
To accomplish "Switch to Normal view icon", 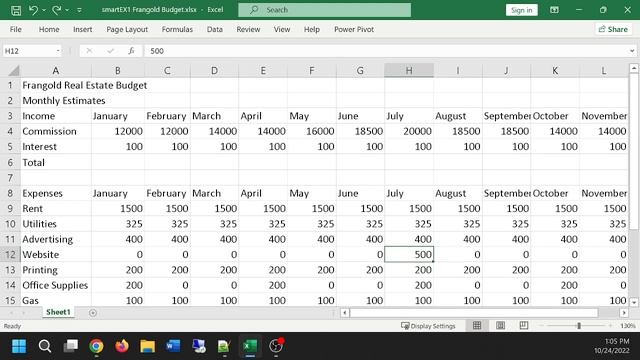I will (x=477, y=325).
